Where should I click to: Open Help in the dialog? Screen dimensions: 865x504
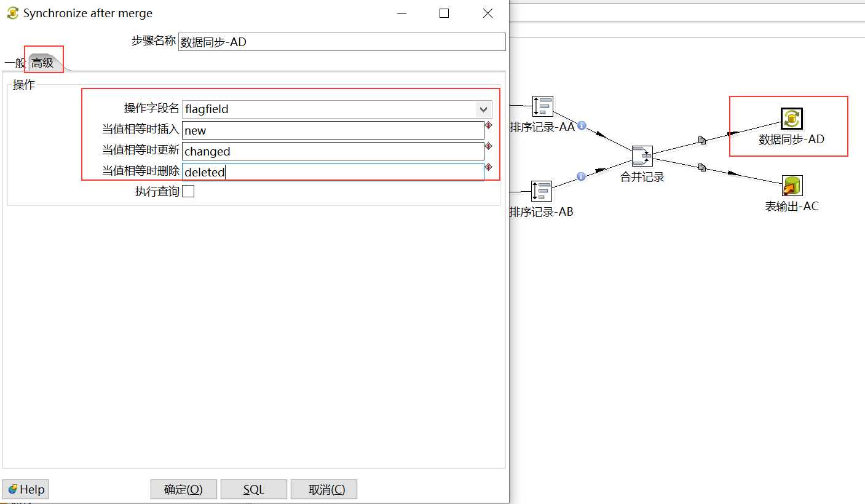[26, 489]
